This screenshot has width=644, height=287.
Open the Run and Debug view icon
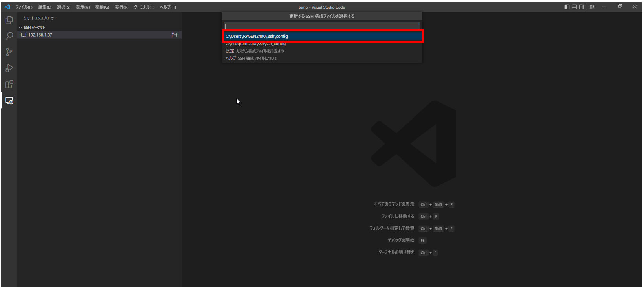pyautogui.click(x=9, y=68)
